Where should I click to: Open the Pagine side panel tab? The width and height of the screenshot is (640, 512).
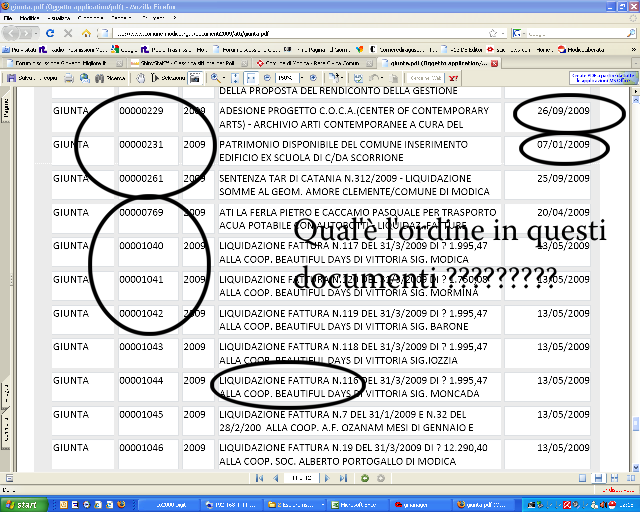(5, 109)
